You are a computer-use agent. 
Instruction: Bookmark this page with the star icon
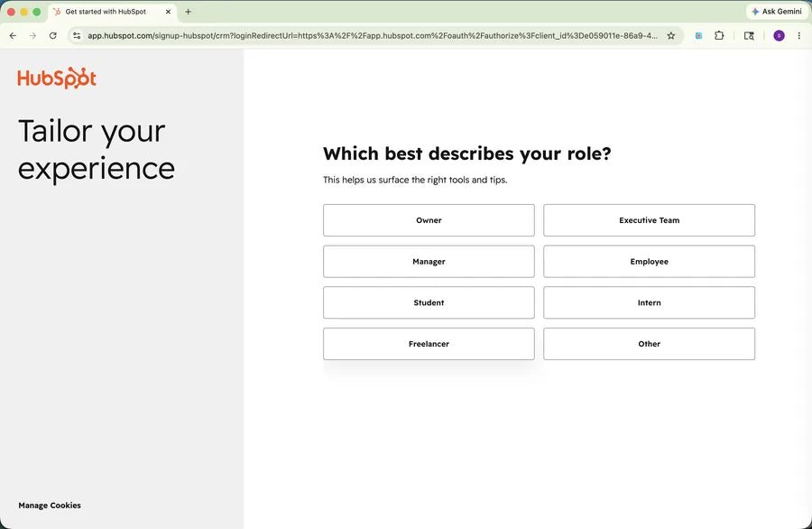671,36
